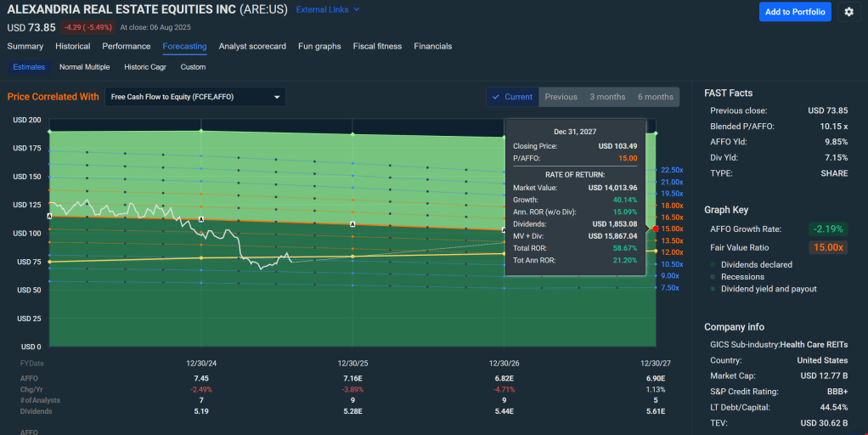Open the Analyst scorecard tab
This screenshot has width=868, height=435.
tap(252, 46)
